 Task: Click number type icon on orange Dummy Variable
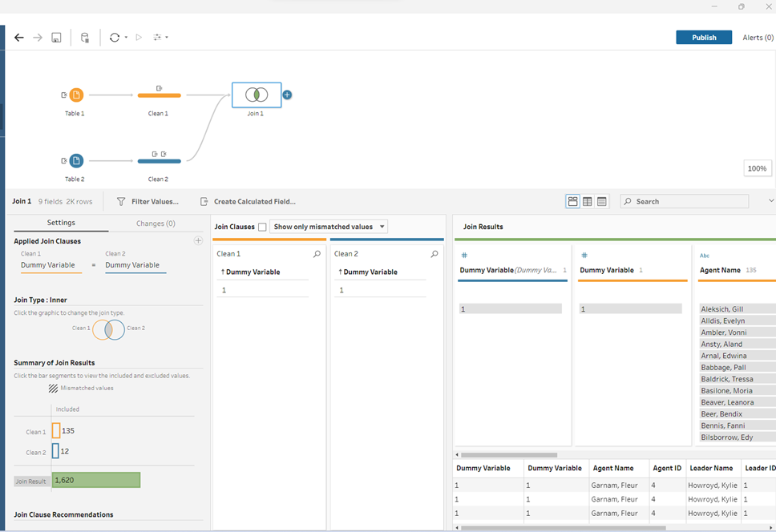584,255
